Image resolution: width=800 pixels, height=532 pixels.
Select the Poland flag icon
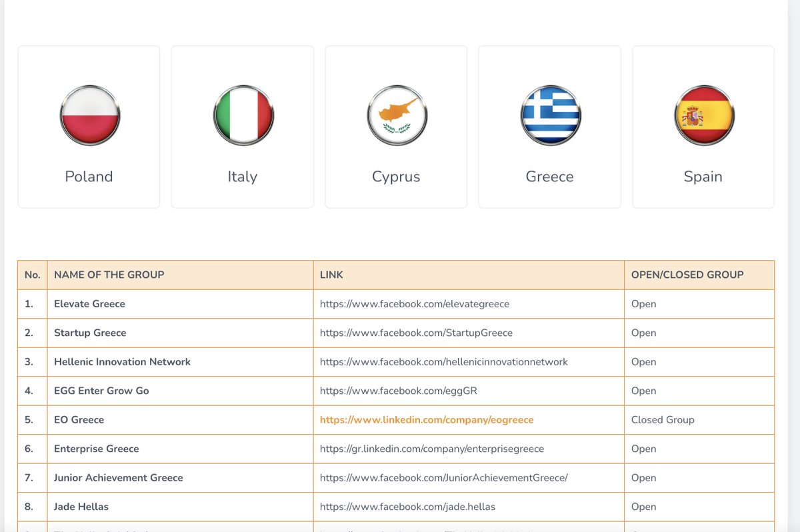tap(89, 115)
